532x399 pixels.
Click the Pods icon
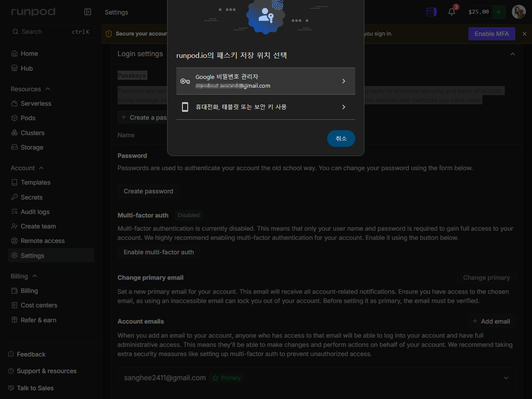coord(14,118)
